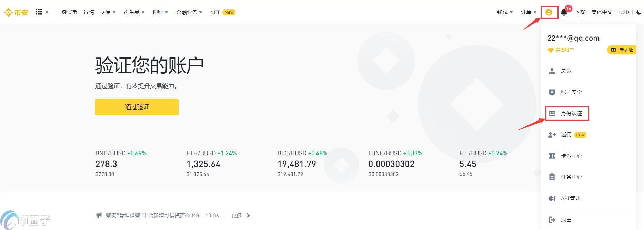Click the 卡券中心 ticket icon
The image size is (644, 230).
[552, 156]
